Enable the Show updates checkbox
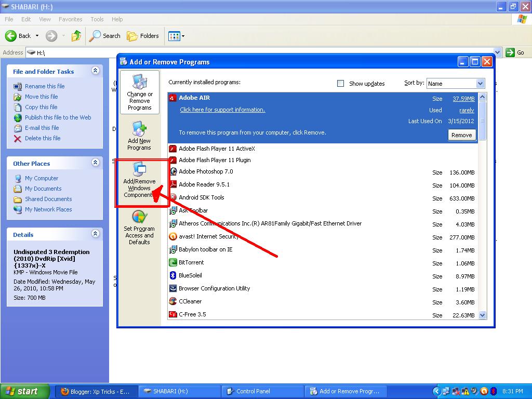The width and height of the screenshot is (532, 399). tap(340, 83)
